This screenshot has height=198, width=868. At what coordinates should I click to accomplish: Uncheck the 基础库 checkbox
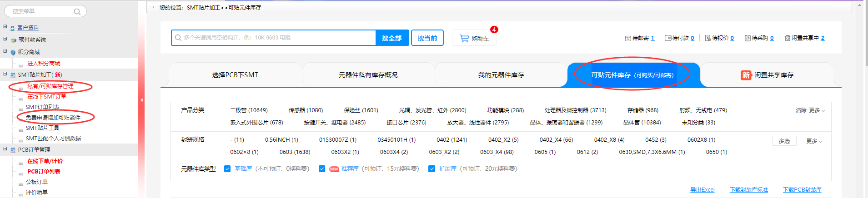click(227, 169)
